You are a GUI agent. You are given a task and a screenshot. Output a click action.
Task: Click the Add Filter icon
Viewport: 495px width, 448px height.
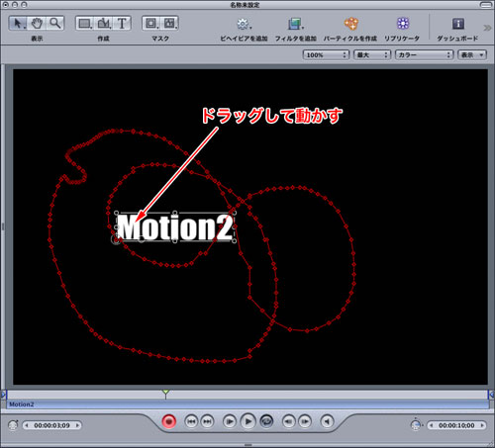click(x=295, y=24)
